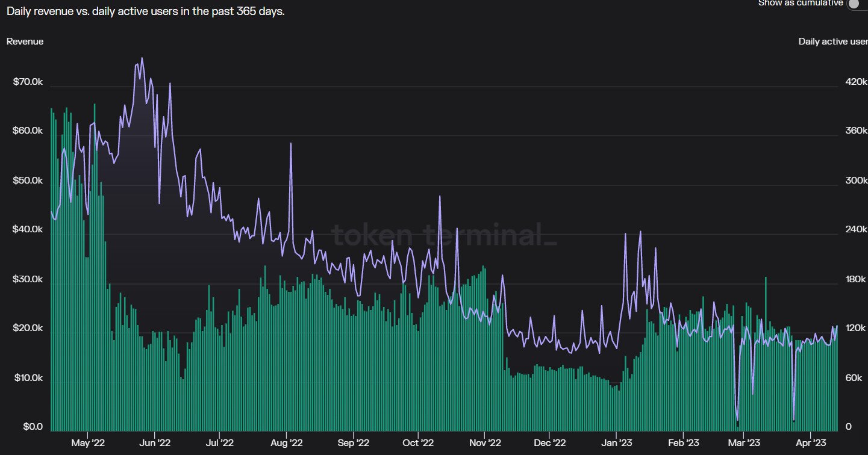This screenshot has height=455, width=868.
Task: Select the Jan '23 x-axis label
Action: pyautogui.click(x=617, y=443)
